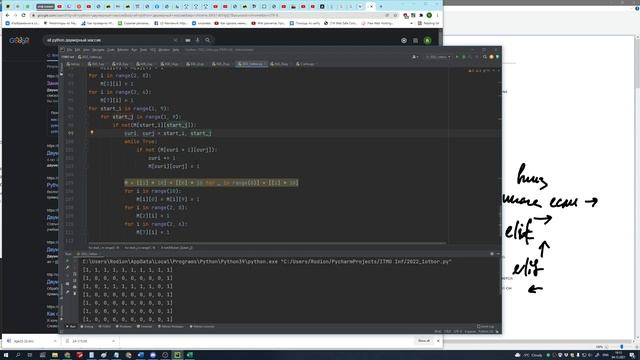This screenshot has width=640, height=360.
Task: Bookmark this page with the star icon
Action: tap(395, 15)
